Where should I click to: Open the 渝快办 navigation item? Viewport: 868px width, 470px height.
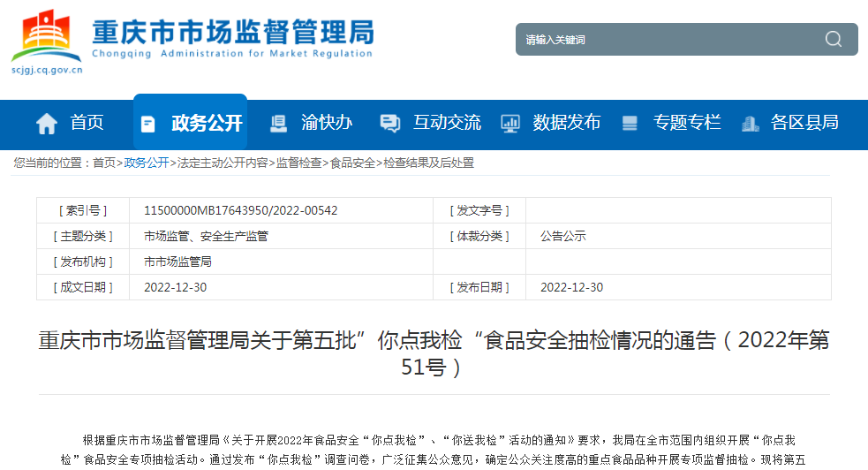tap(326, 123)
